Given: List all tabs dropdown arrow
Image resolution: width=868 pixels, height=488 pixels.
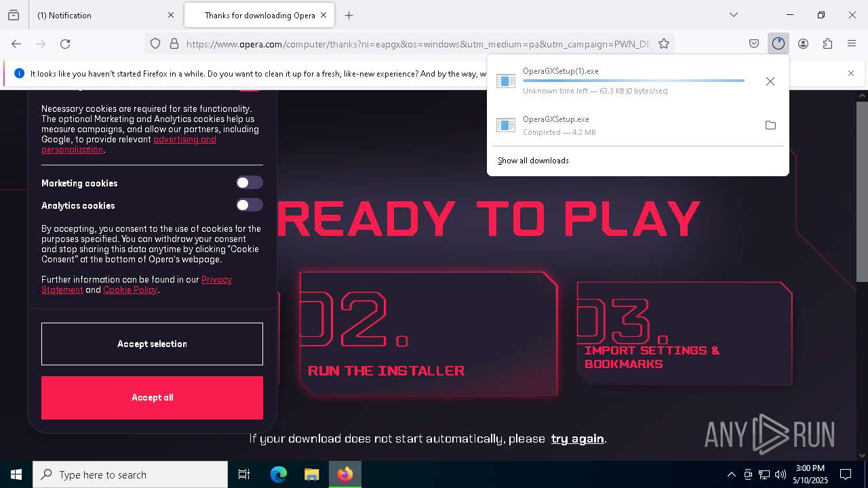Looking at the screenshot, I should pyautogui.click(x=733, y=15).
